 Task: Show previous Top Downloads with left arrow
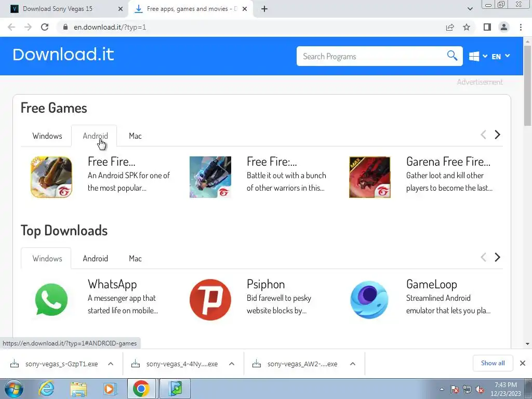pos(484,257)
